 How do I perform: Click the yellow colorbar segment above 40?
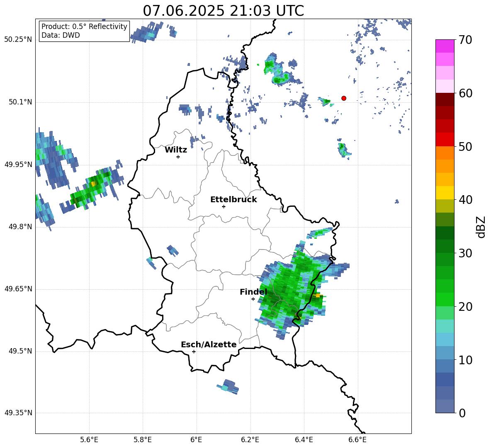coord(445,193)
